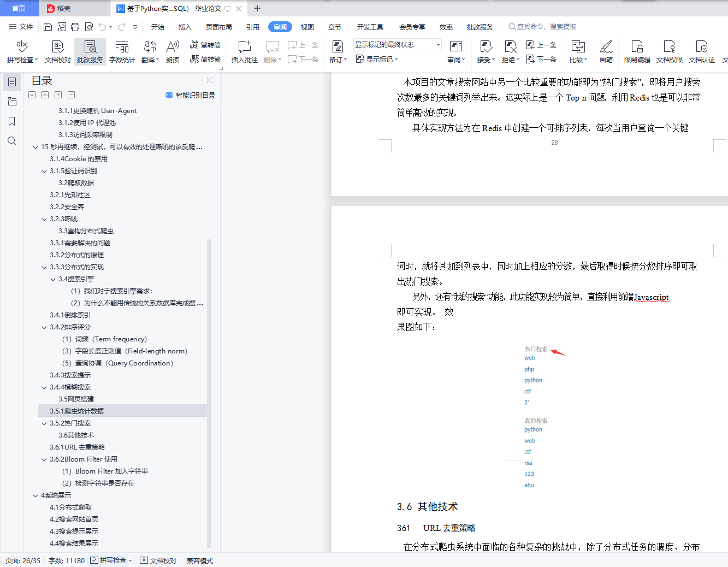
Task: Open the search sidebar magnifier icon
Action: (12, 141)
